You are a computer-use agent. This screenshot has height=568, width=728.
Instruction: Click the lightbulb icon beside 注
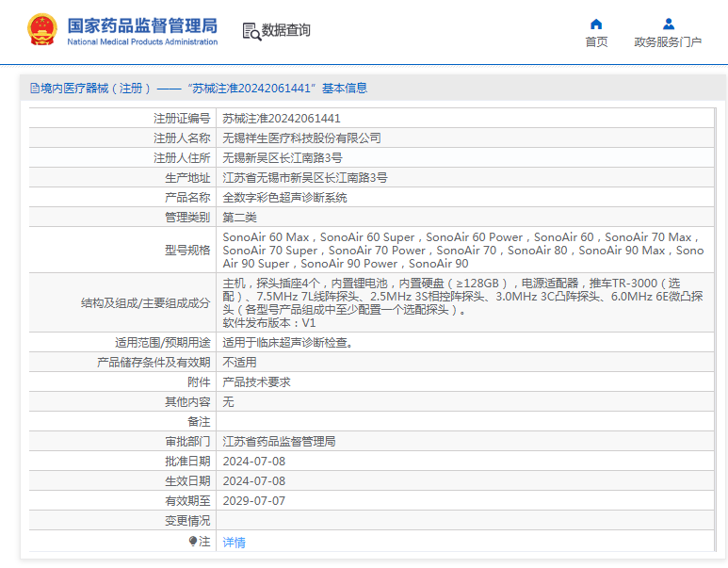[x=194, y=542]
